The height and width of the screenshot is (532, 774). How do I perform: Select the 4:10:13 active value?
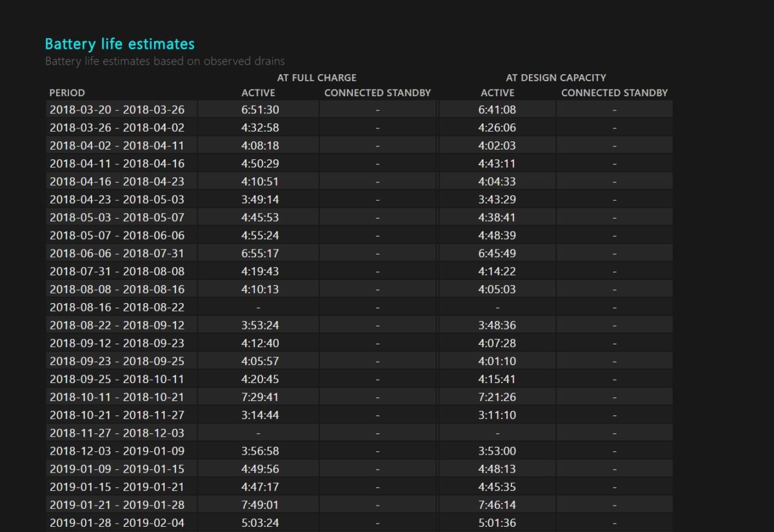point(261,290)
